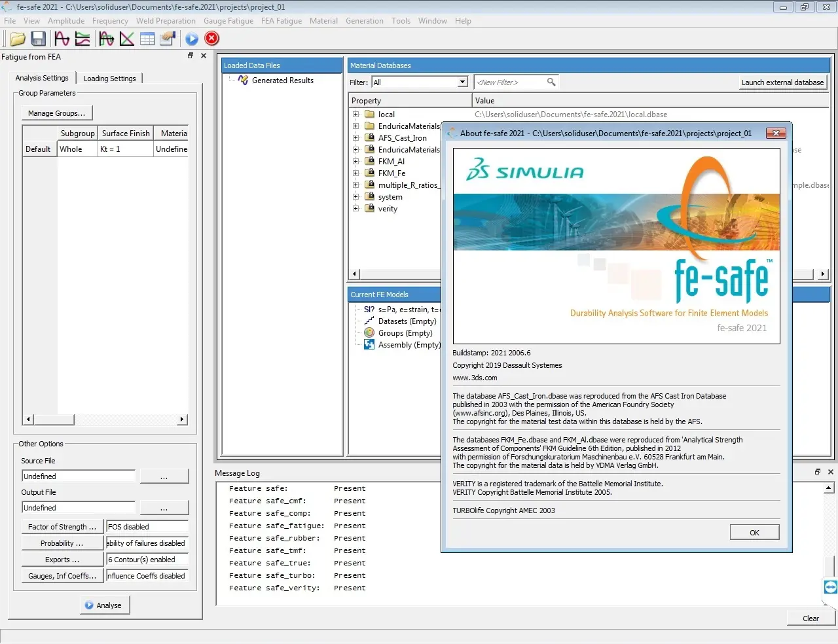Undock the Message Log panel
This screenshot has height=644, width=838.
tap(818, 472)
